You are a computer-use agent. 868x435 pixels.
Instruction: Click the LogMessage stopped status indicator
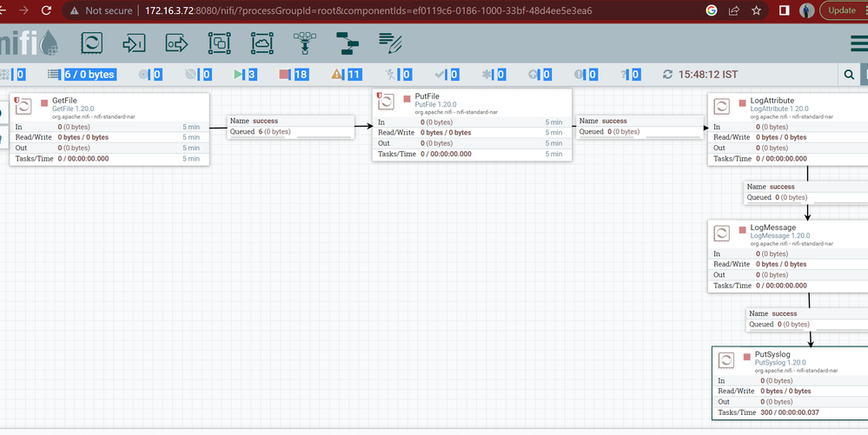tap(742, 230)
